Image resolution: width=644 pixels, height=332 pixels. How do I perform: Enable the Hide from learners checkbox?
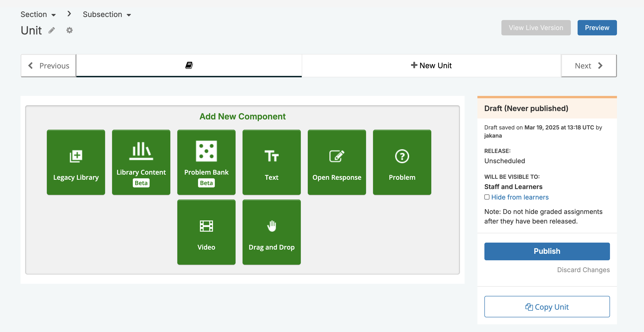pyautogui.click(x=487, y=197)
